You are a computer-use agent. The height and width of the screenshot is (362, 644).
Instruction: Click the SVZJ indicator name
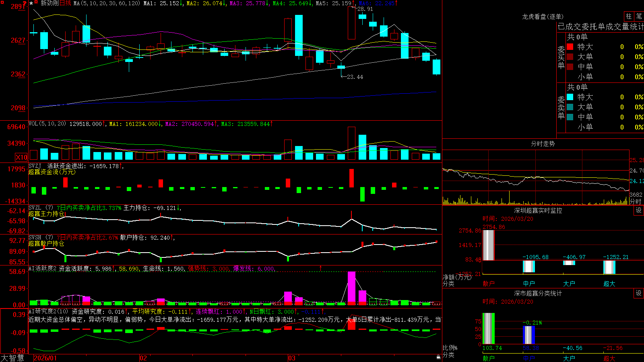point(35,166)
